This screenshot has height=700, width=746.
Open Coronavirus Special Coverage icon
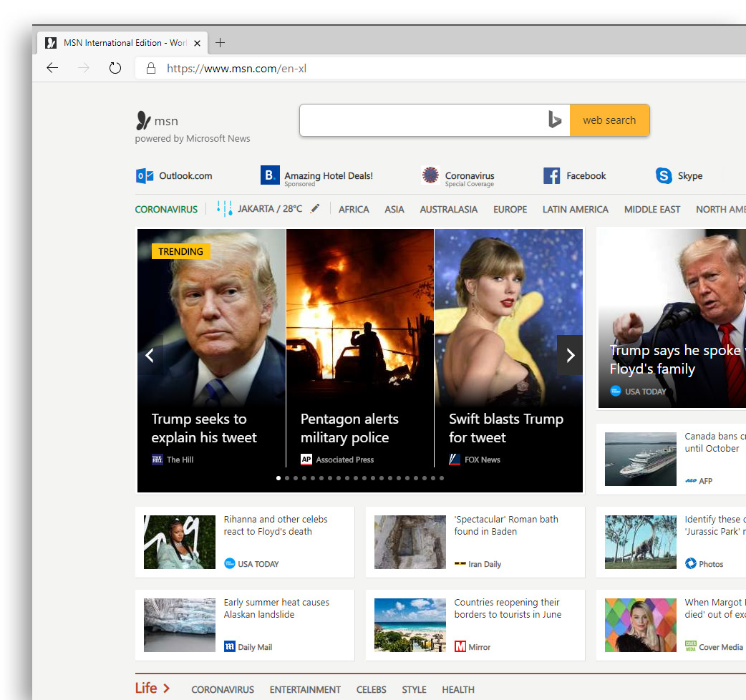click(430, 175)
